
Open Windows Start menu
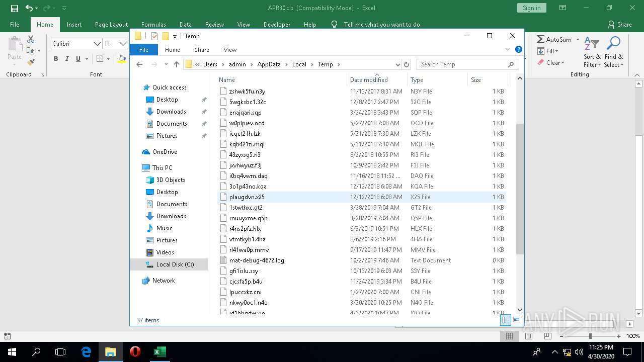tap(12, 352)
